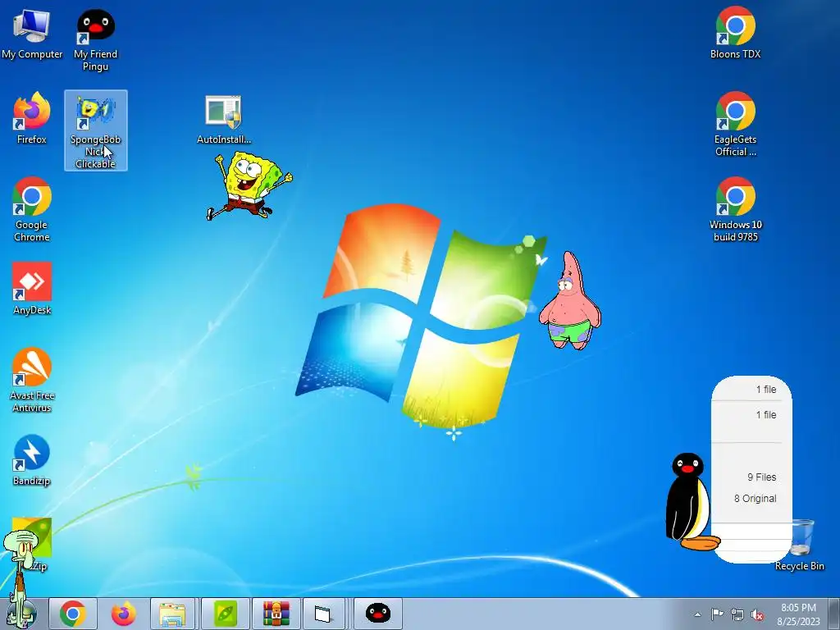Show hidden tray icons arrow
Viewport: 840px width, 630px height.
(x=697, y=614)
